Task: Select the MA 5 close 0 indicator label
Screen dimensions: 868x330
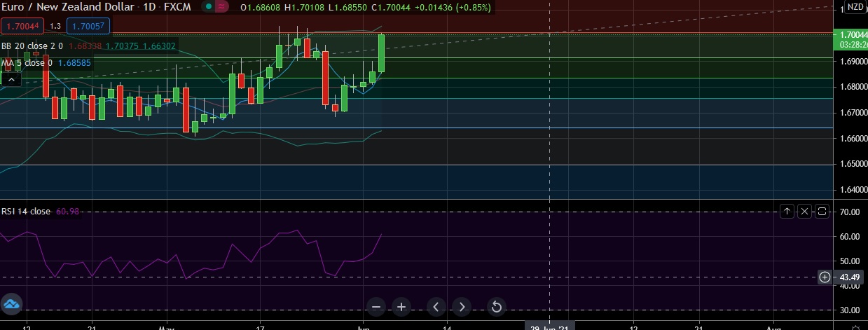Action: tap(27, 62)
